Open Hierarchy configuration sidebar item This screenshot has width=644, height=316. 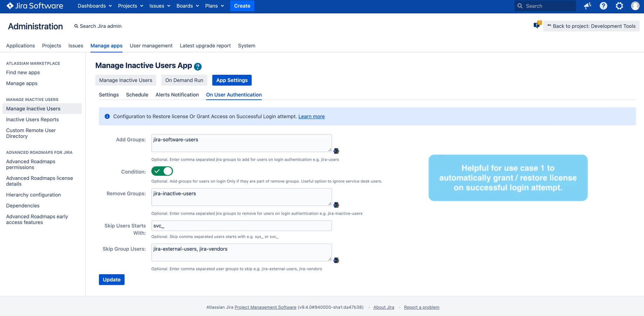click(33, 195)
